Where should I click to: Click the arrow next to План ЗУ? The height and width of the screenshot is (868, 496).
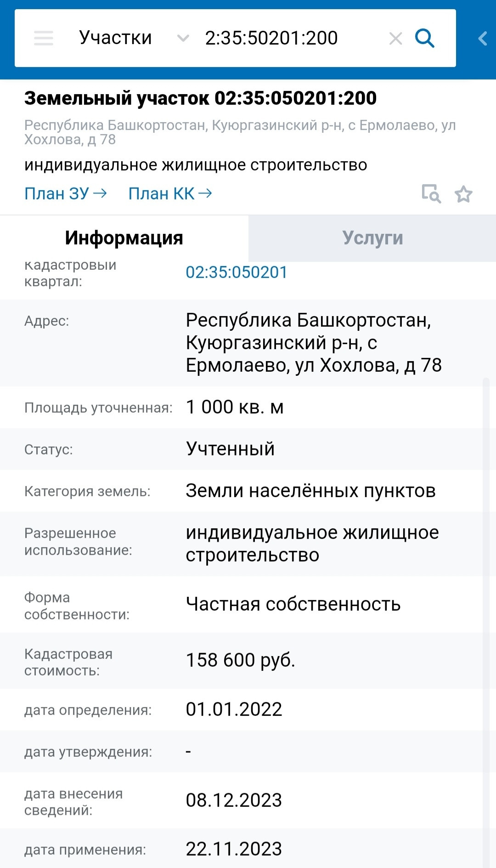click(x=100, y=193)
